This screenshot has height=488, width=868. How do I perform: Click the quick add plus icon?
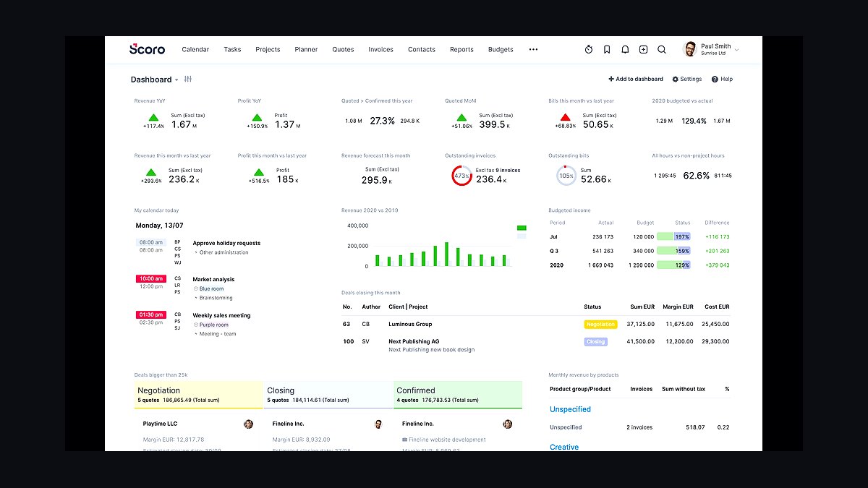point(643,49)
